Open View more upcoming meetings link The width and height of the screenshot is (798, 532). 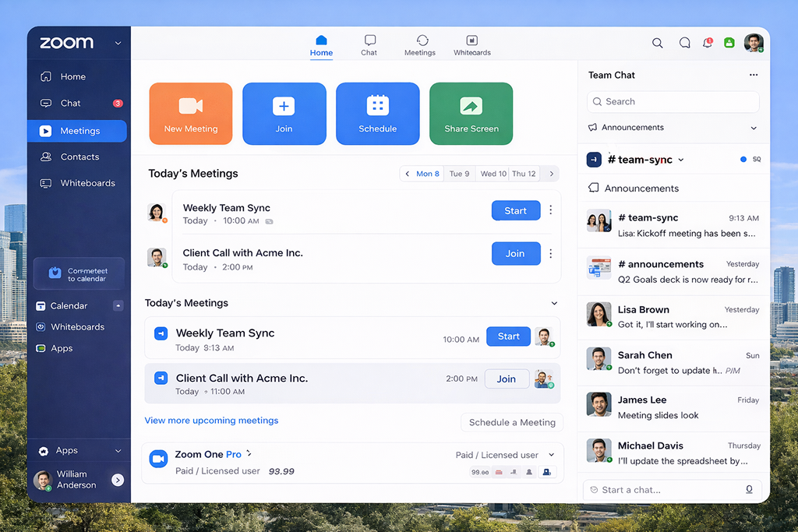[x=211, y=421]
